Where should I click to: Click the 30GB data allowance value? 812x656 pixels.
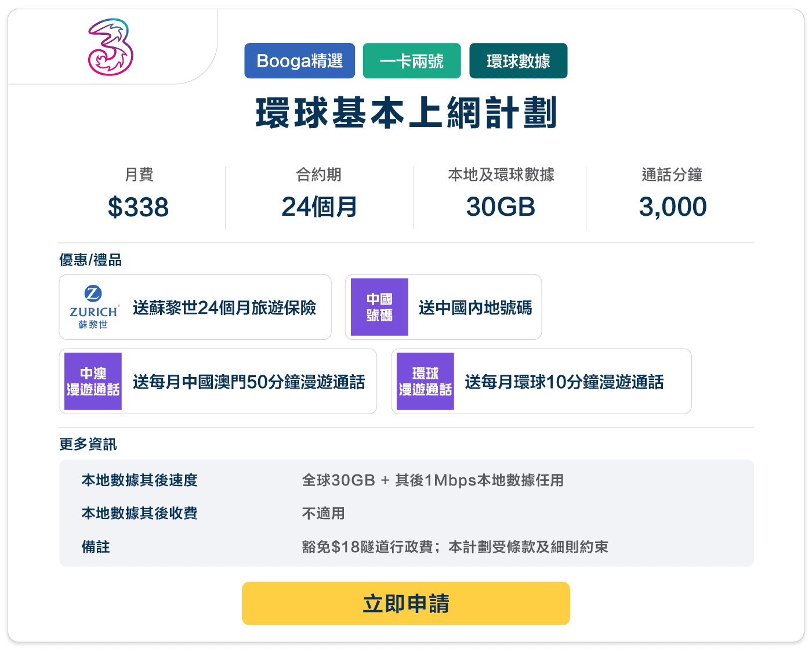click(x=501, y=207)
